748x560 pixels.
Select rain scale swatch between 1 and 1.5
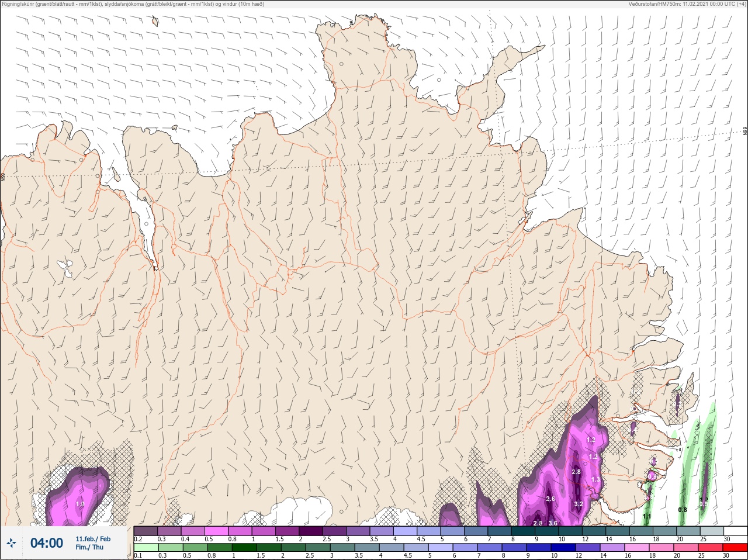(x=244, y=548)
